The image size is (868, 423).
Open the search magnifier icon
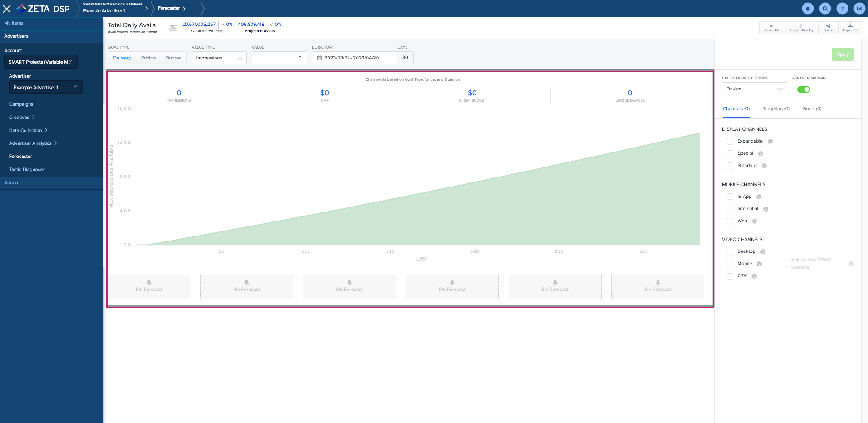825,8
